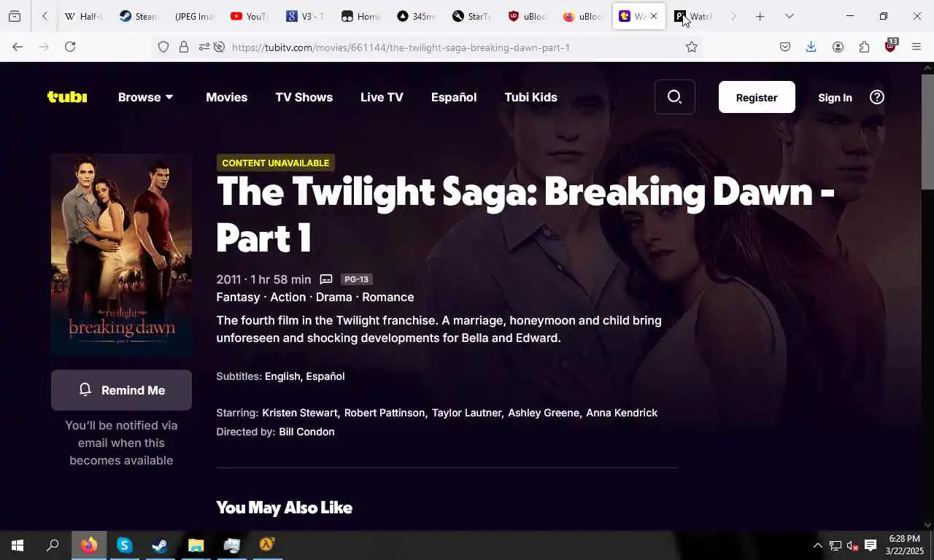Image resolution: width=934 pixels, height=560 pixels.
Task: Open the permissions icon in address bar
Action: pyautogui.click(x=204, y=47)
